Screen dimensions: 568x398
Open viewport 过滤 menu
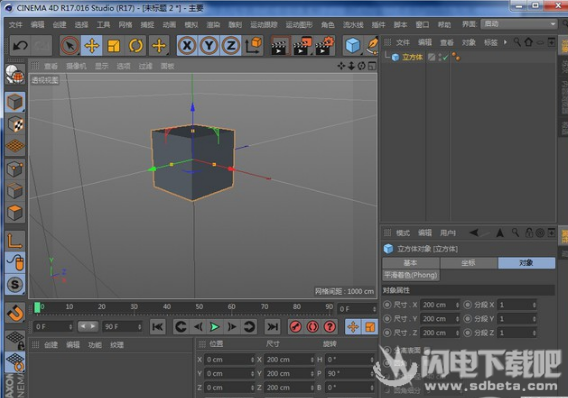pyautogui.click(x=146, y=66)
